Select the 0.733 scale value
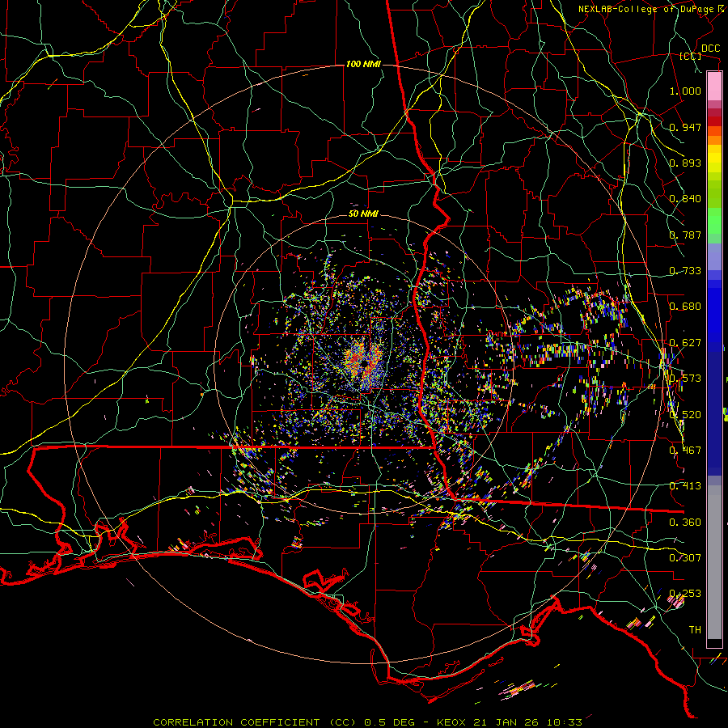The image size is (728, 728). (685, 271)
